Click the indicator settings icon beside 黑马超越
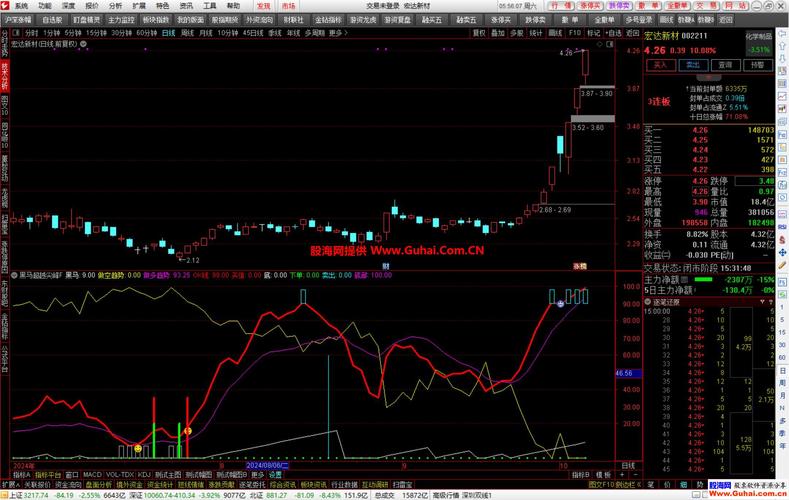 14,275
